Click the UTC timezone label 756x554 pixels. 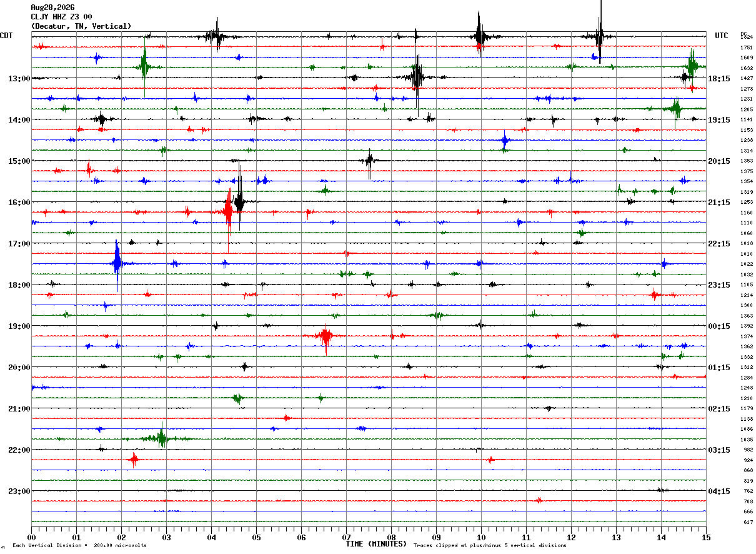(x=722, y=36)
